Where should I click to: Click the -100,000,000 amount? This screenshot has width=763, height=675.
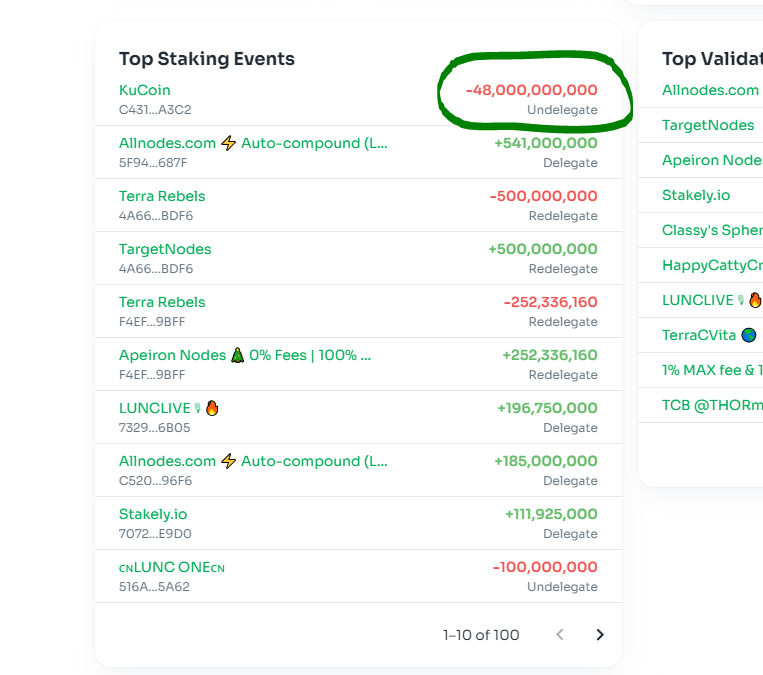click(545, 567)
